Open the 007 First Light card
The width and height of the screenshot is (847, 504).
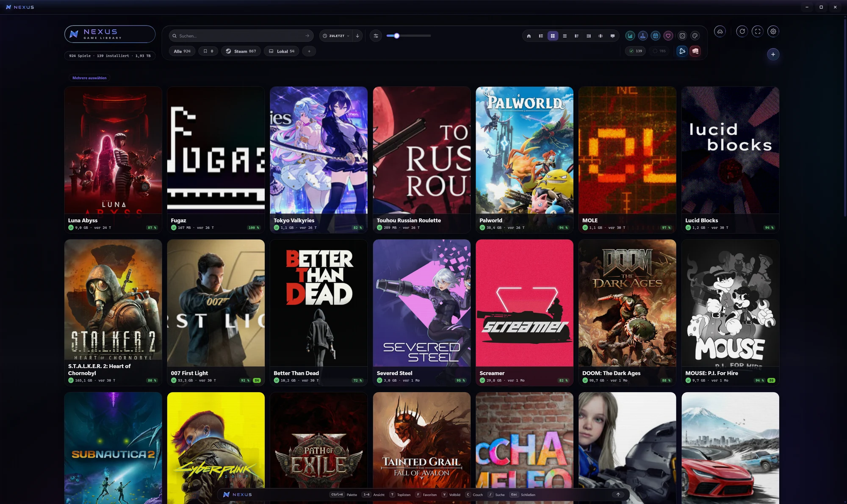click(x=216, y=313)
